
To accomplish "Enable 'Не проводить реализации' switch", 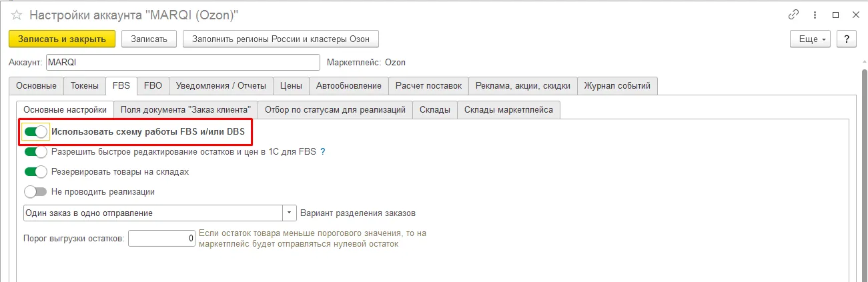I will (x=35, y=192).
